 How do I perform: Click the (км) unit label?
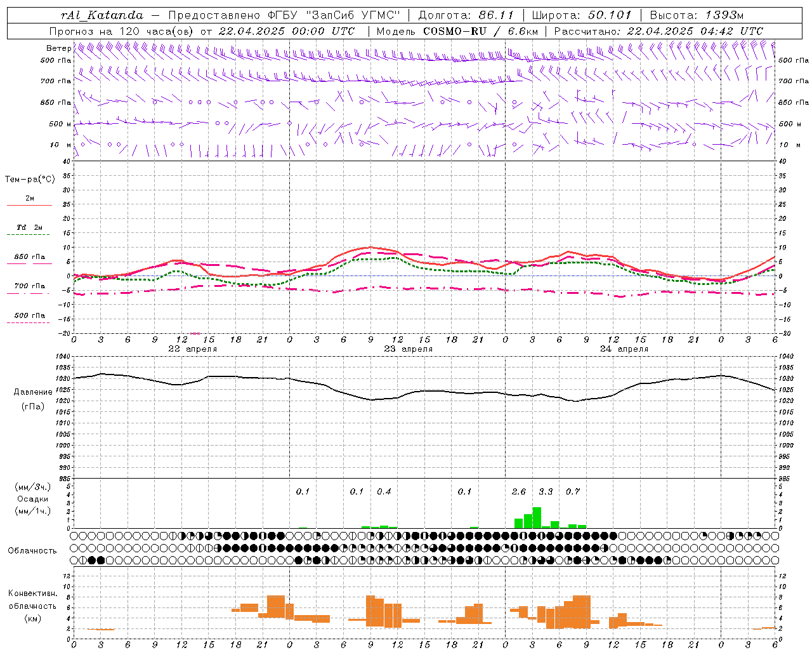click(32, 618)
